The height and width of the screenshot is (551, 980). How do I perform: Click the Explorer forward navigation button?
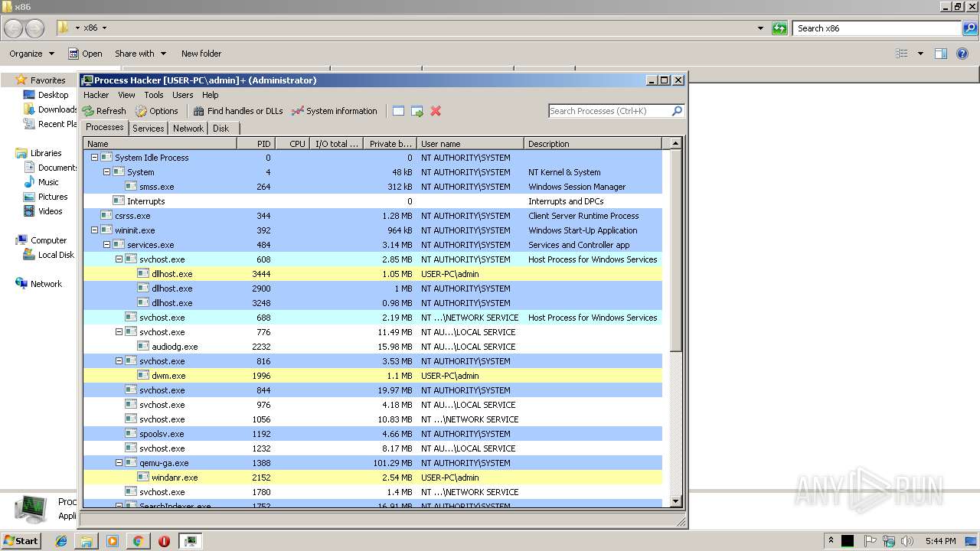[35, 28]
